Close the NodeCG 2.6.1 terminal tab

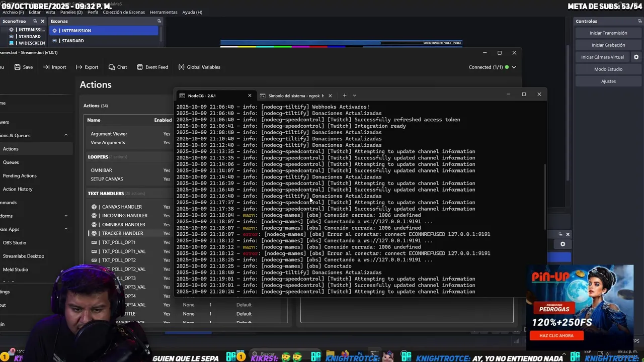(x=250, y=96)
